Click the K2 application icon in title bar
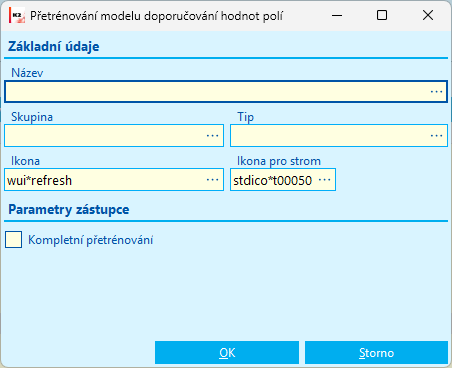The height and width of the screenshot is (368, 452). [17, 16]
